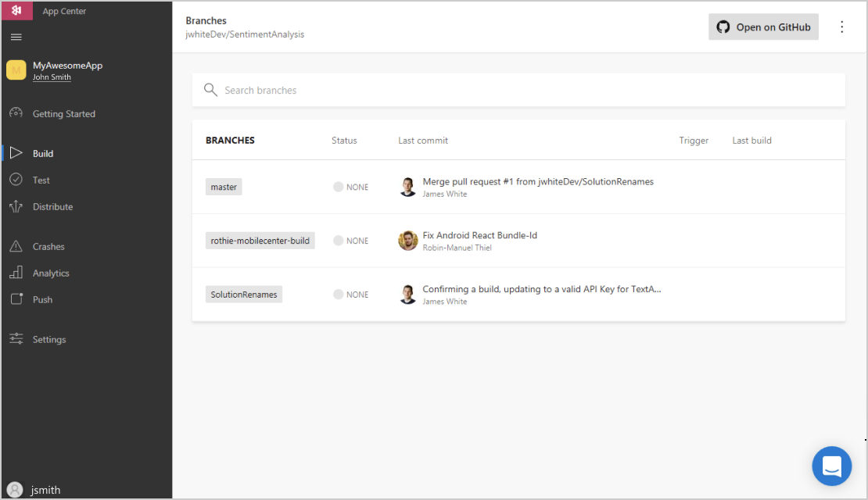Viewport: 868px width, 500px height.
Task: Click the MyAwesomeApp yellow app icon
Action: [x=16, y=70]
